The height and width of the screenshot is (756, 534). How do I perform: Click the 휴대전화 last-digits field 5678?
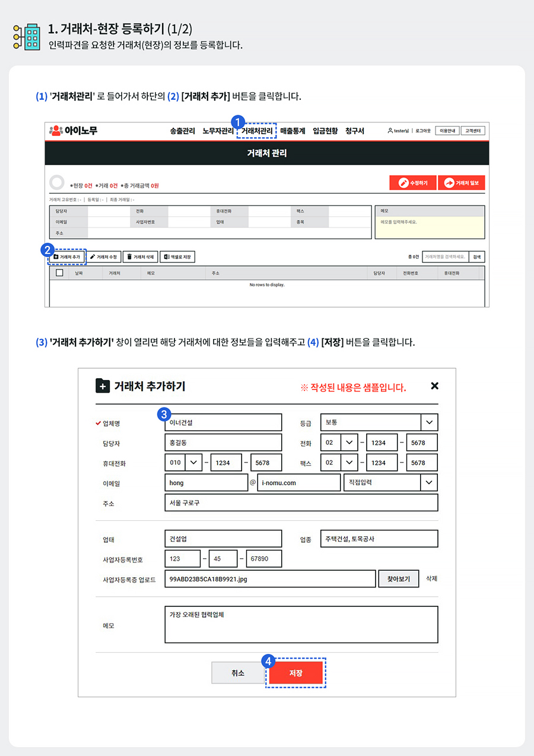[266, 463]
